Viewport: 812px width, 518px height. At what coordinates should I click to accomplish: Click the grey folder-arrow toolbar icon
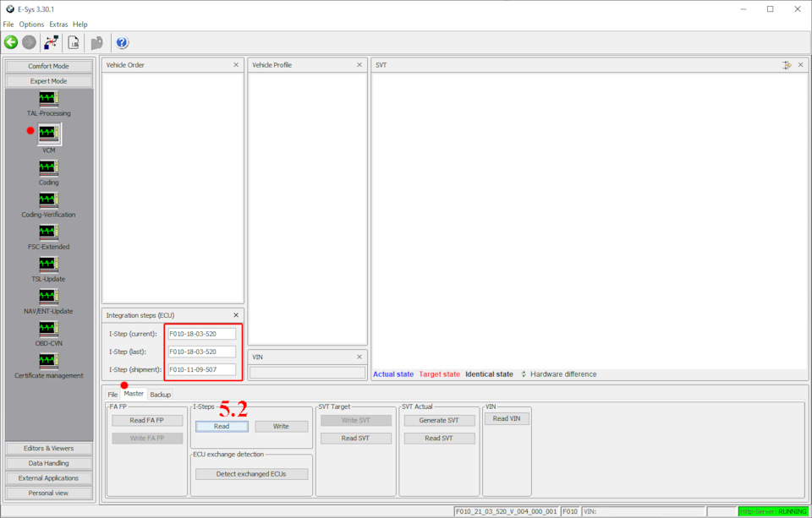point(96,42)
